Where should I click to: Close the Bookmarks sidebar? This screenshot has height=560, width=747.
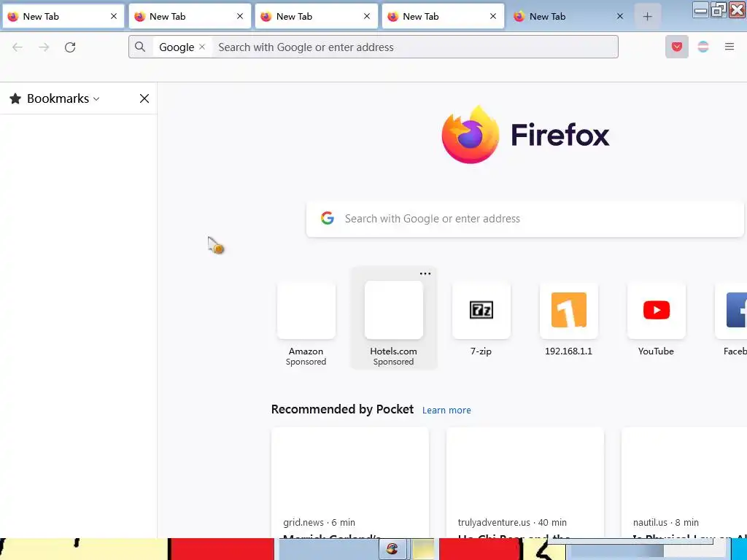click(144, 98)
